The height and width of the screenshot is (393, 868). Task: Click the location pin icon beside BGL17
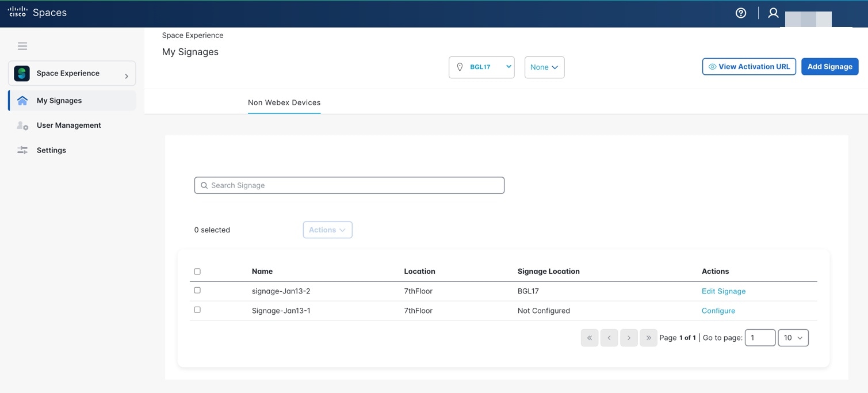point(460,67)
